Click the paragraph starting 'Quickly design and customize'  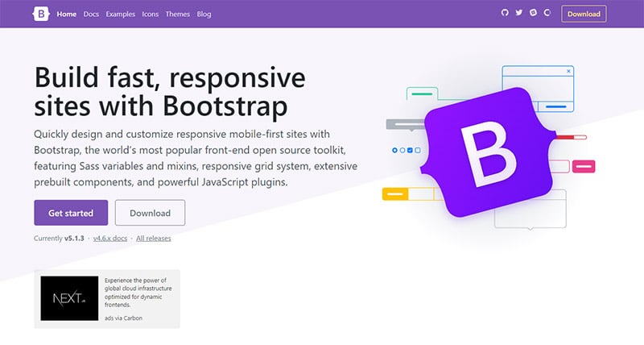tap(196, 158)
